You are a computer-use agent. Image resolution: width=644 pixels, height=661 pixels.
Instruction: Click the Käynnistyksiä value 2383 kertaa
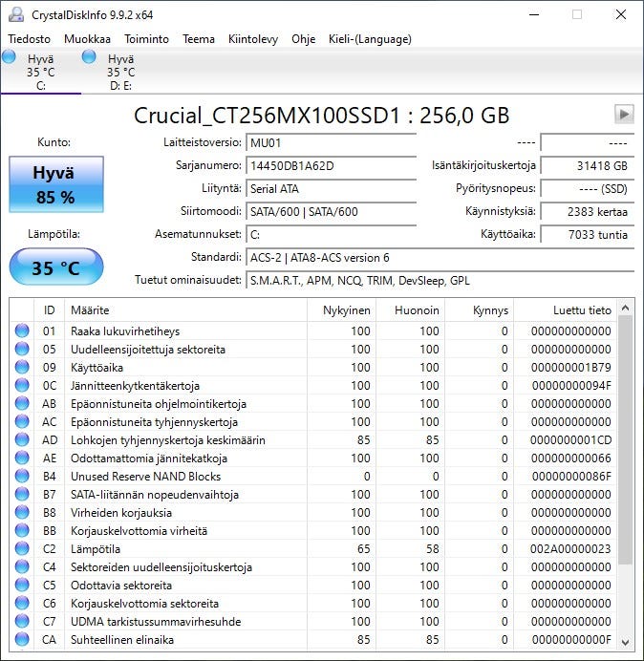[x=587, y=212]
